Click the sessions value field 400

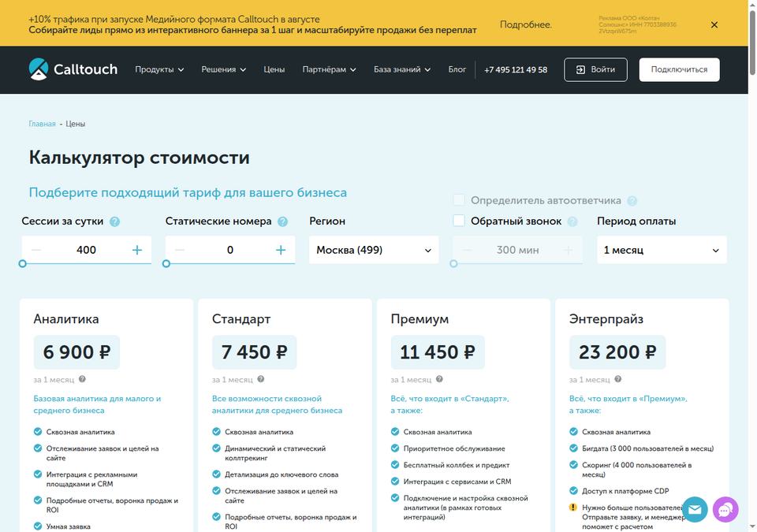click(87, 250)
